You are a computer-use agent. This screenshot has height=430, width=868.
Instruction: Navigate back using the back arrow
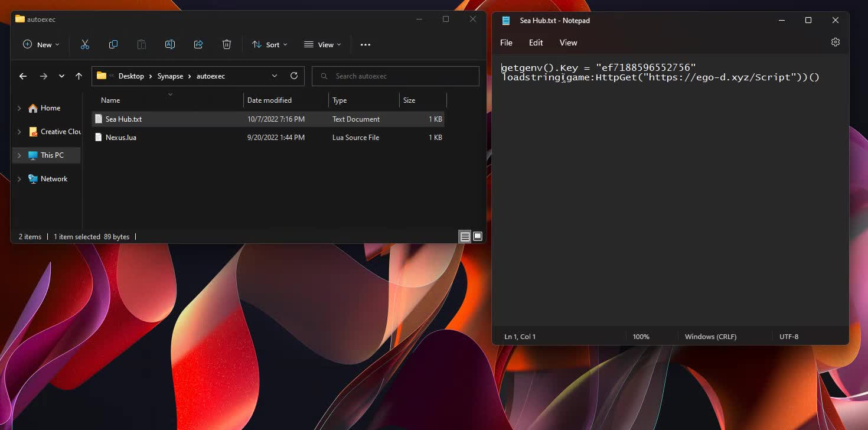click(x=22, y=76)
